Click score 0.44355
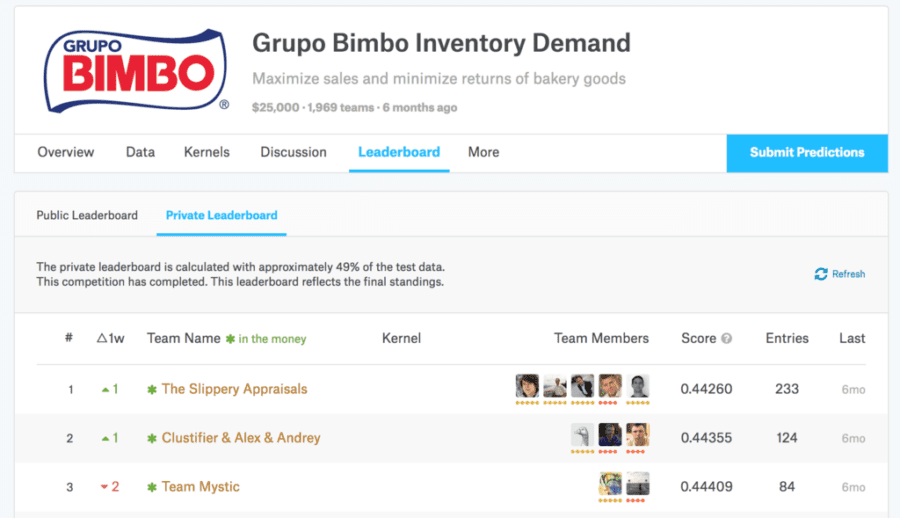The width and height of the screenshot is (900, 518). 706,438
